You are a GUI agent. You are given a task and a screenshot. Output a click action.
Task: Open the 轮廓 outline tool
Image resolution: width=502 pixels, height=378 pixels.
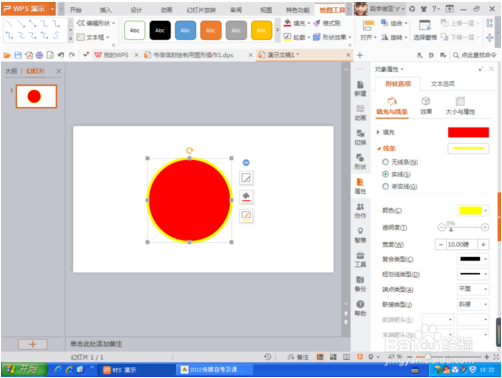[x=287, y=37]
